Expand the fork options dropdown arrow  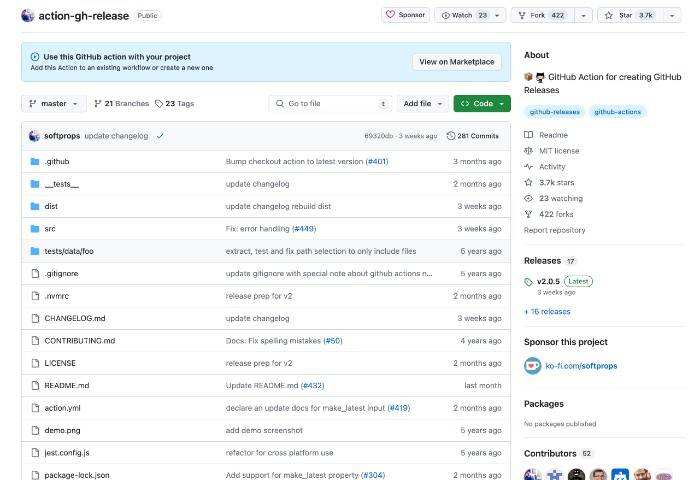click(583, 15)
